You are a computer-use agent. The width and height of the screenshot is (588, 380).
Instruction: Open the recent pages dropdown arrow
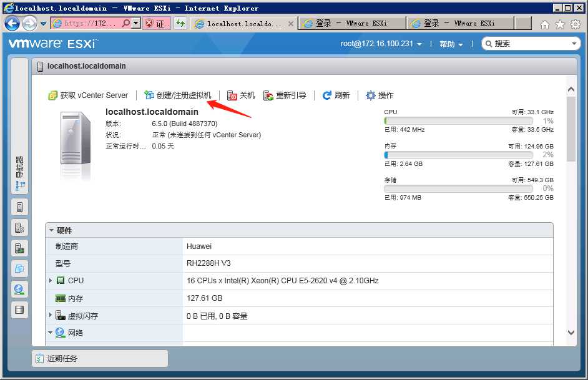(x=44, y=24)
